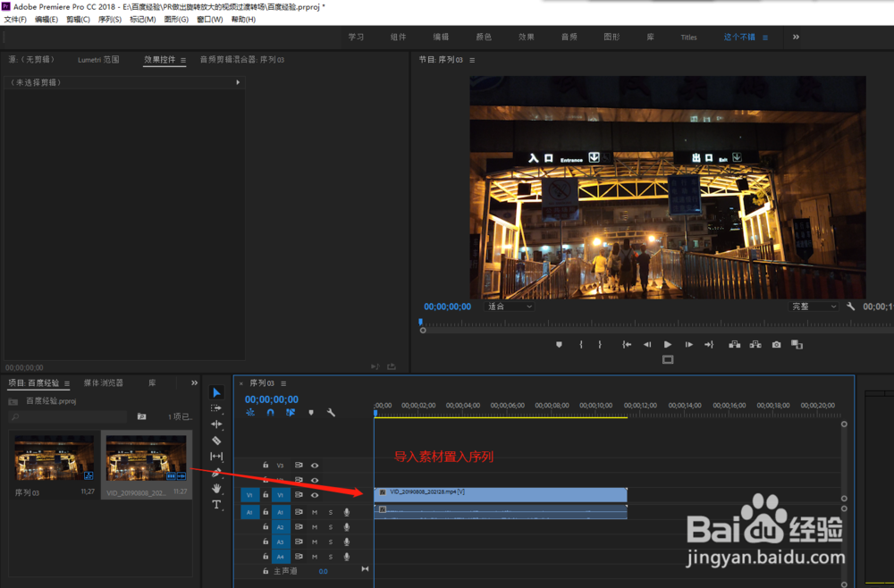Open Program monitor wrench settings
The width and height of the screenshot is (894, 588).
pyautogui.click(x=851, y=307)
